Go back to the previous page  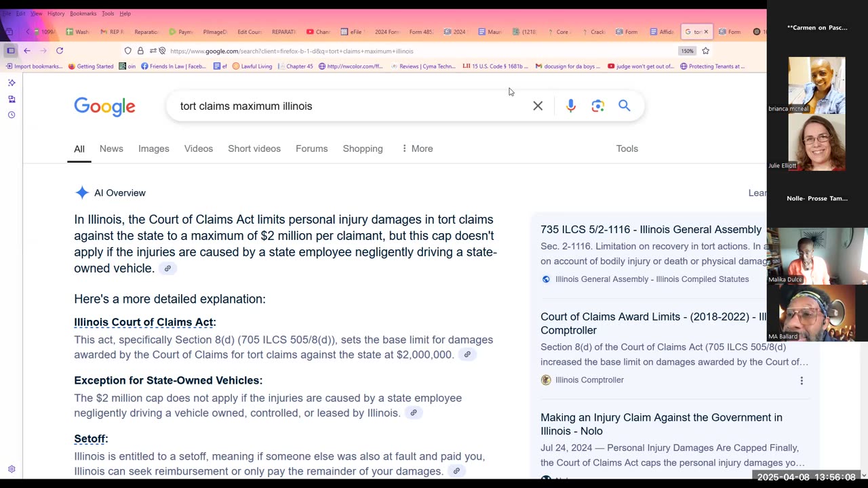coord(27,51)
